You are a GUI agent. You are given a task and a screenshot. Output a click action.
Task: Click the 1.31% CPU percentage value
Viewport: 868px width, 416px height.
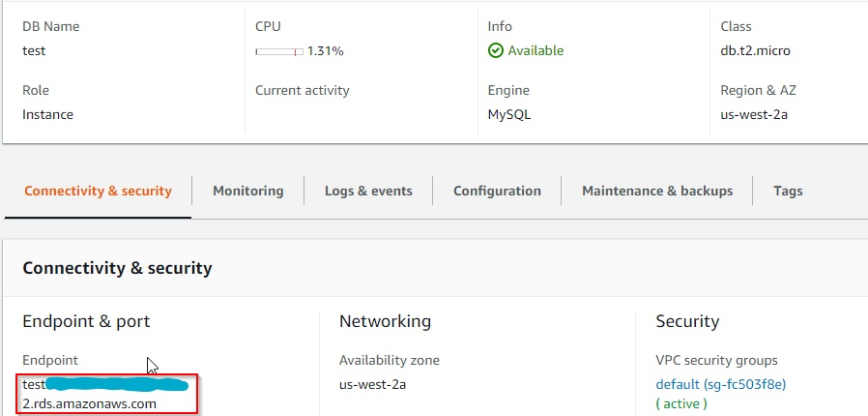point(326,50)
